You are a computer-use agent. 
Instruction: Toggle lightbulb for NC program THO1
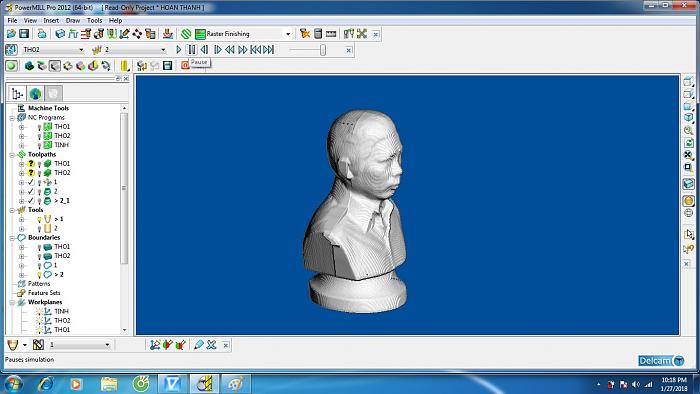tap(39, 127)
